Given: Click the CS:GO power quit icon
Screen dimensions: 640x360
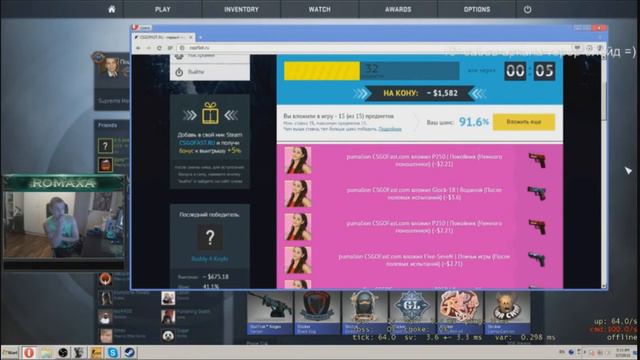Looking at the screenshot, I should [527, 9].
